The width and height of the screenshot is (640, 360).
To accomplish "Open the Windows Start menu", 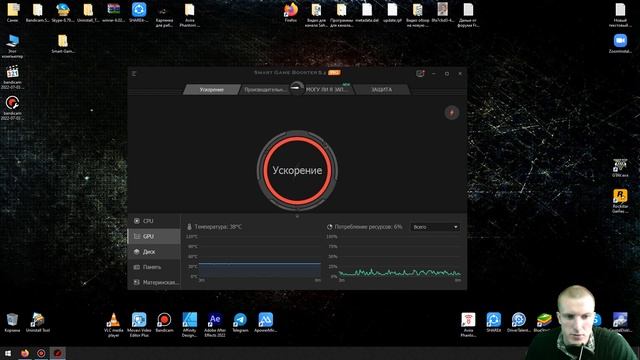I will tap(8, 353).
